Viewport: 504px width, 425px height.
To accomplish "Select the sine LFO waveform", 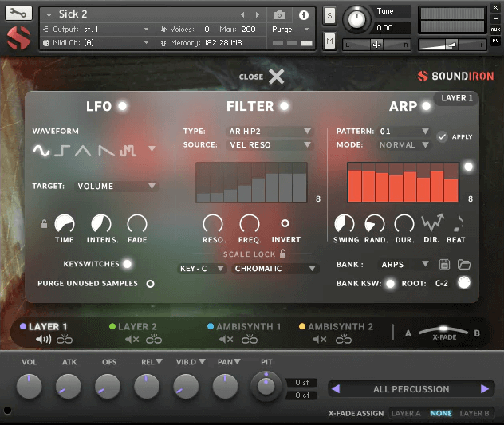I will coord(41,150).
